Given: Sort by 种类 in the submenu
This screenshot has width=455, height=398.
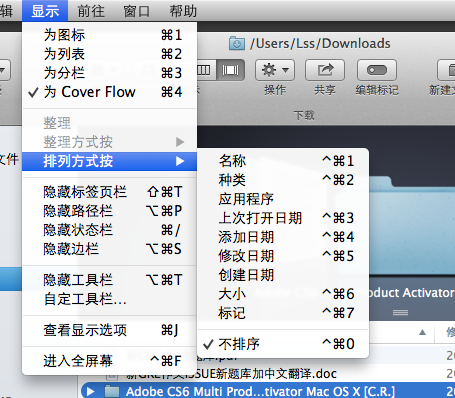Looking at the screenshot, I should (283, 180).
